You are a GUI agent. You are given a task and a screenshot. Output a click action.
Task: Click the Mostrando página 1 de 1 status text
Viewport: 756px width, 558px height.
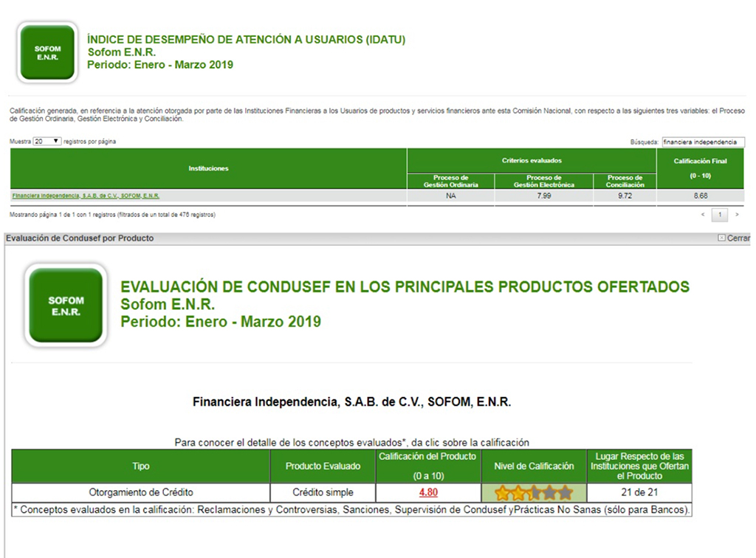click(112, 215)
